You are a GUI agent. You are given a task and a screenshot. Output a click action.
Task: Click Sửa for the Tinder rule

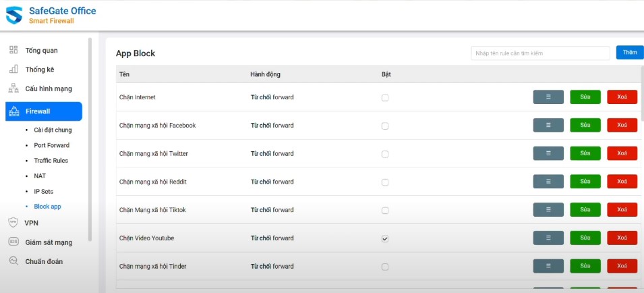tap(585, 266)
